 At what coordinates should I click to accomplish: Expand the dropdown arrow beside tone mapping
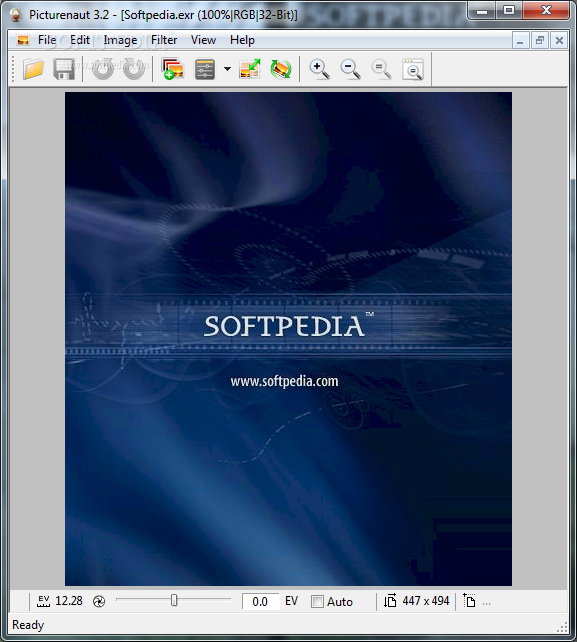(x=227, y=69)
